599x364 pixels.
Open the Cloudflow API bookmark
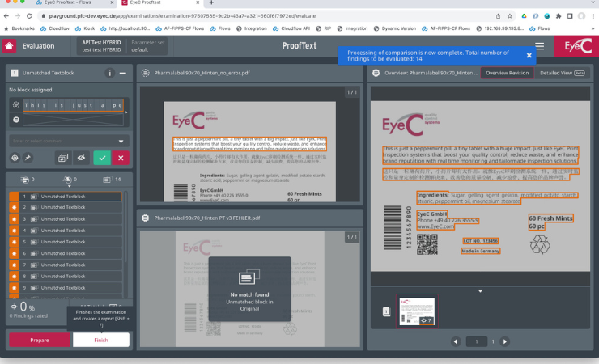291,28
